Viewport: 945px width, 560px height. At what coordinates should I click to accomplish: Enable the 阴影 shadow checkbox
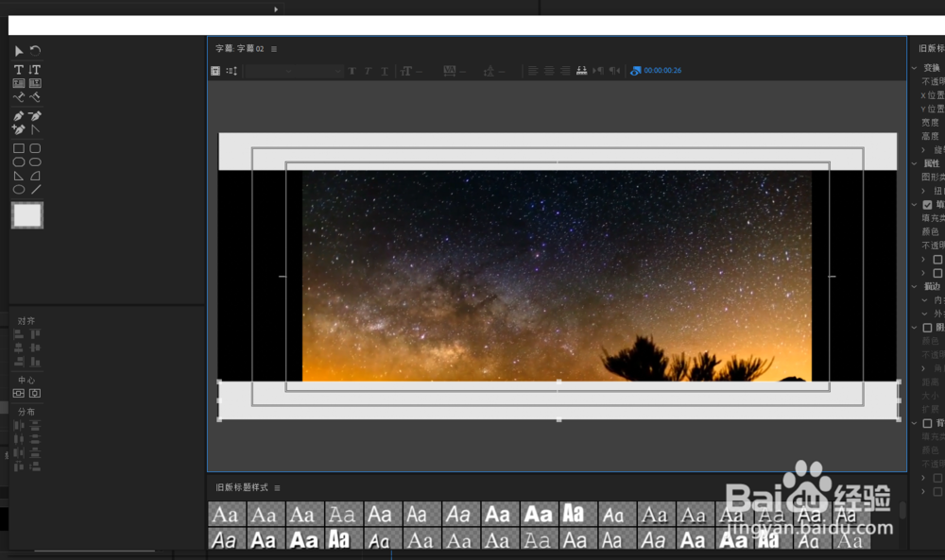tap(928, 328)
